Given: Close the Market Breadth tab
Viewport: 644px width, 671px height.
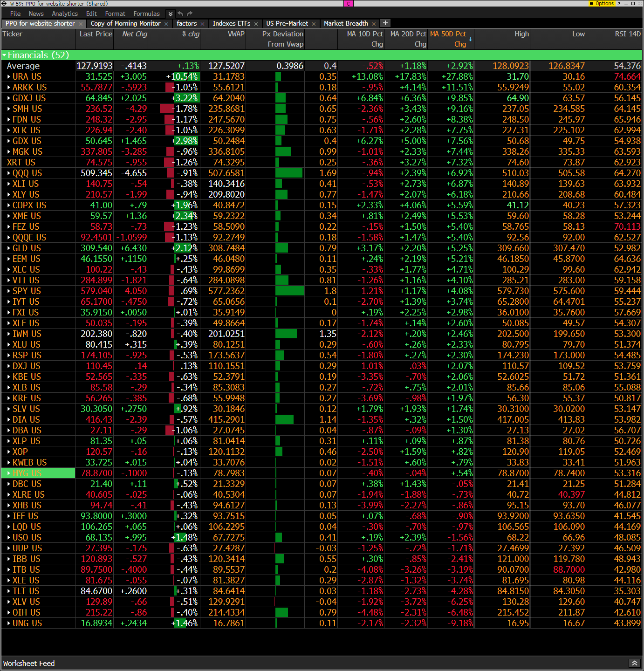Looking at the screenshot, I should 373,24.
